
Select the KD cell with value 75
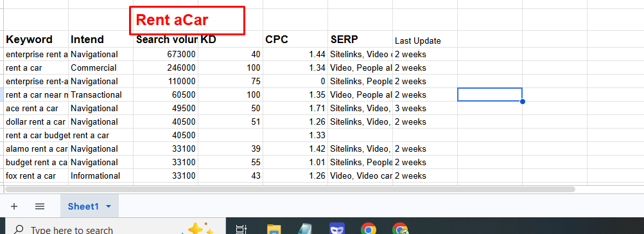[x=231, y=82]
